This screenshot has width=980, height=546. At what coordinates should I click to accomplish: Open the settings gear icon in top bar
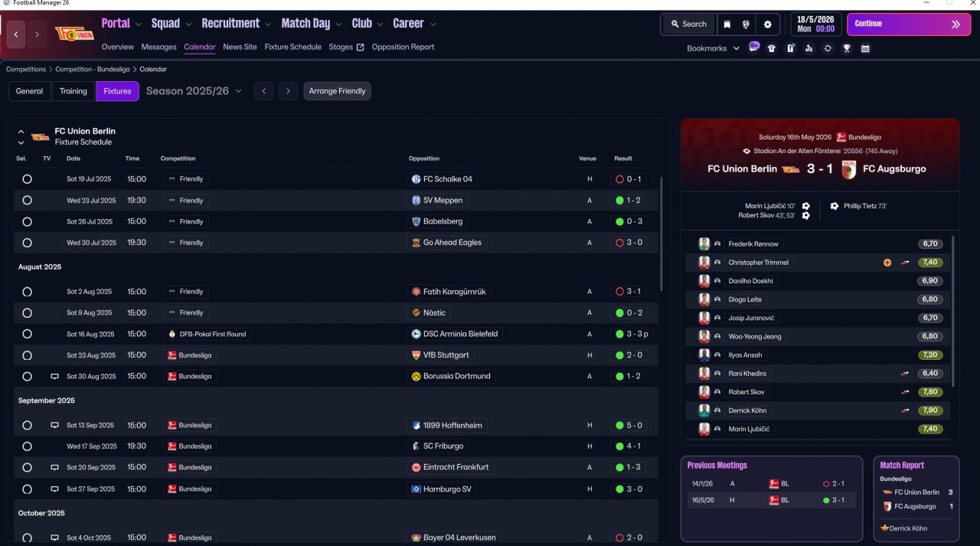coord(767,25)
